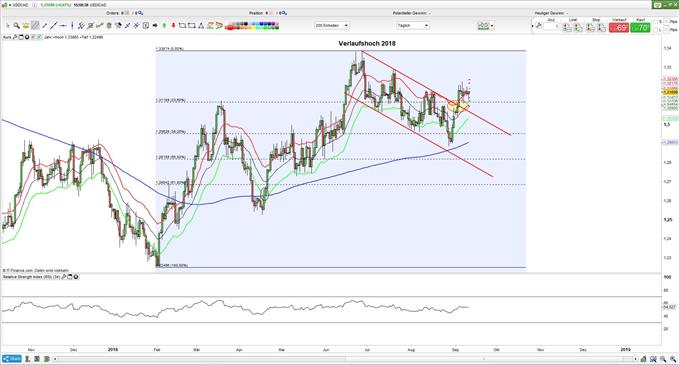Screen dimensions: 679x365
Task: Choose the triangle shape tool
Action: (x=200, y=26)
